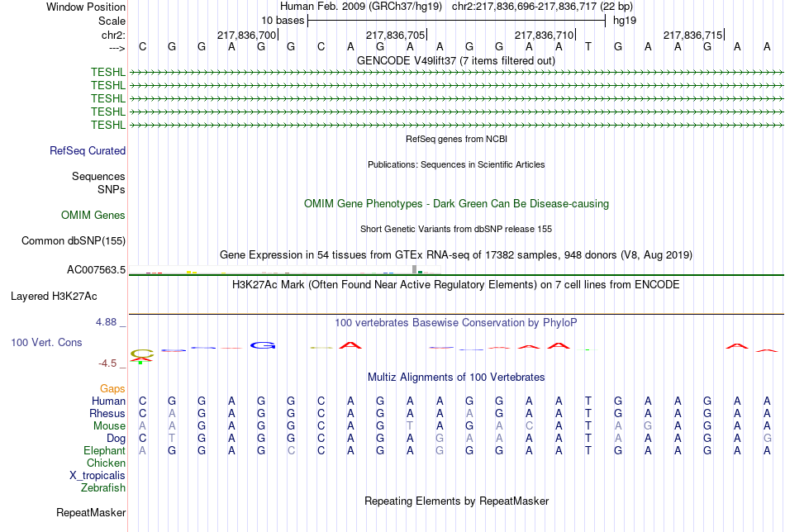Open 'Multiz Alignments of 100 Vertebrates' title

[x=456, y=378]
